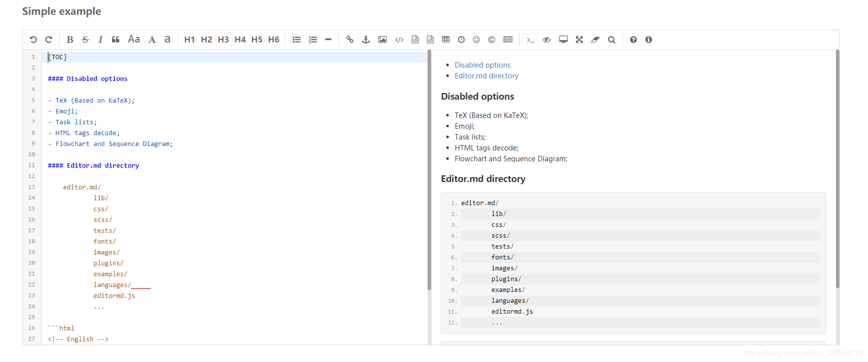Click the editor pane vertical scrollbar
The width and height of the screenshot is (868, 362).
429,170
